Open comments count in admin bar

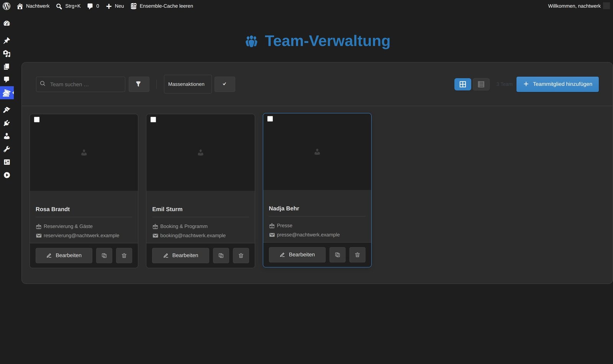coord(93,6)
